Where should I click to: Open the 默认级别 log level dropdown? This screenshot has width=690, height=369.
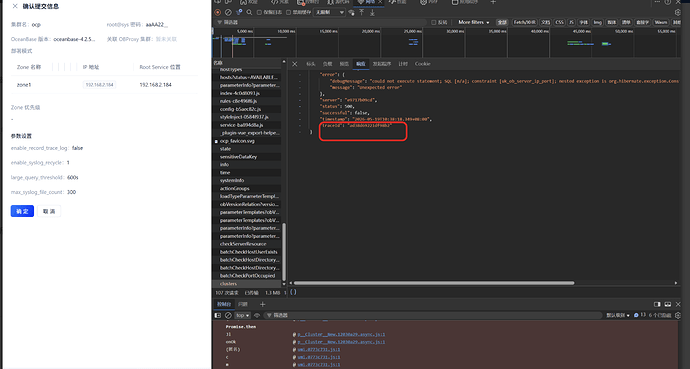[x=618, y=315]
